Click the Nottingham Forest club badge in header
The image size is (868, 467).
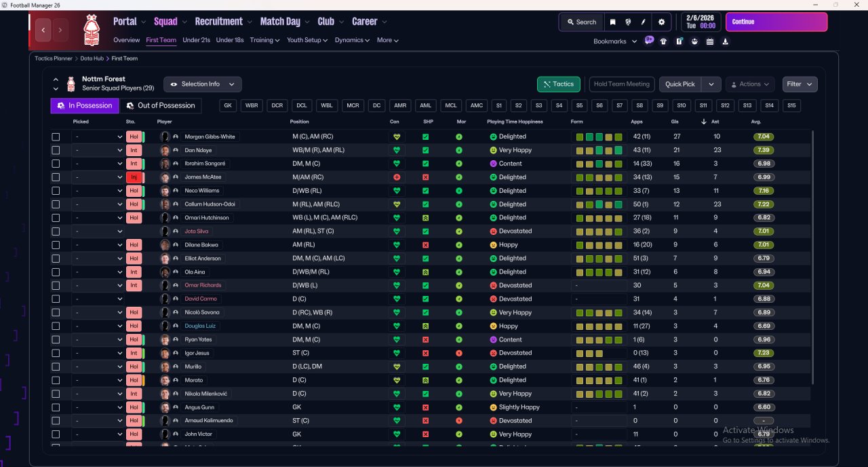pos(91,29)
